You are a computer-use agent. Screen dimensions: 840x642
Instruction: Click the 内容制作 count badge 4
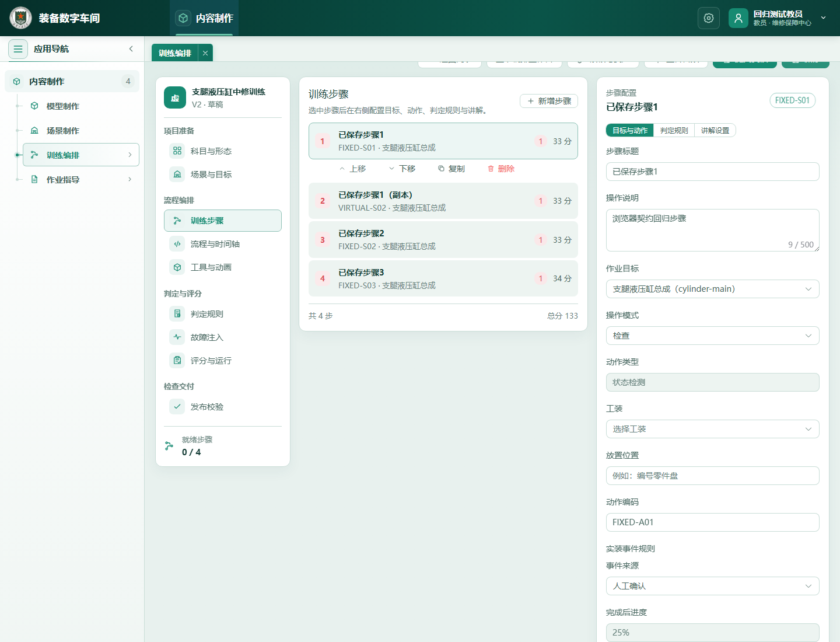coord(128,81)
